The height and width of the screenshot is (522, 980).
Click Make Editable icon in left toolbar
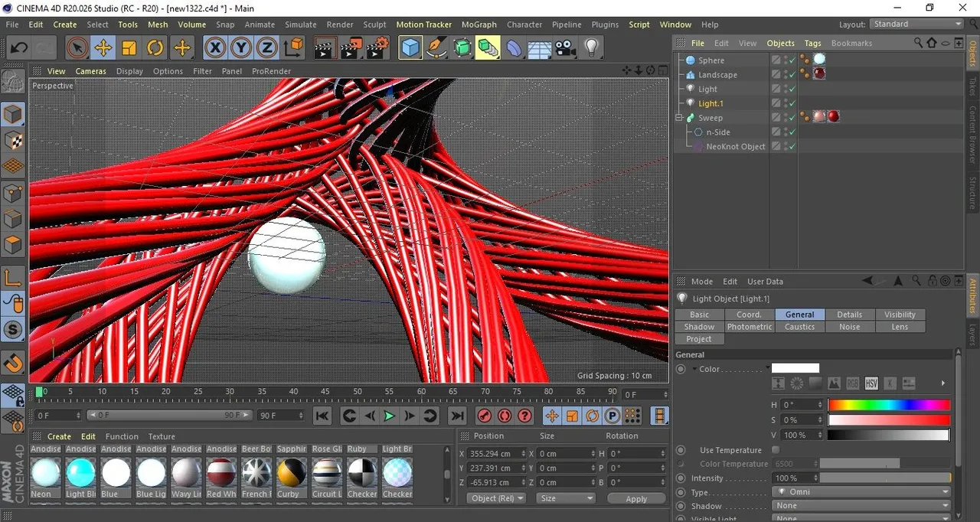(13, 81)
